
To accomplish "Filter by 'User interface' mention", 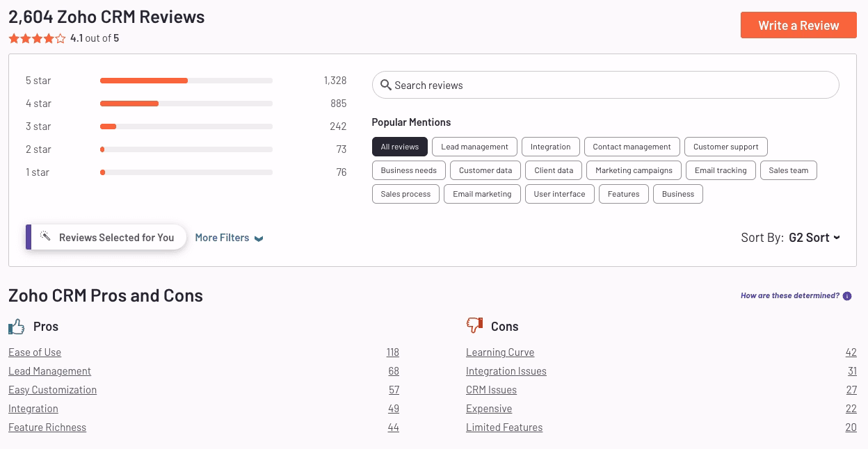I will pyautogui.click(x=560, y=194).
